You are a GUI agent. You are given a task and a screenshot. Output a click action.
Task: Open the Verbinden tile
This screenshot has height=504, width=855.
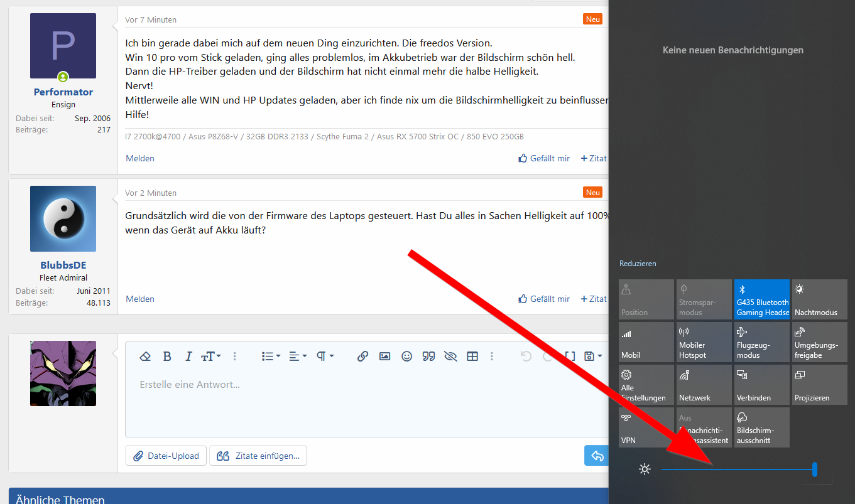[762, 385]
